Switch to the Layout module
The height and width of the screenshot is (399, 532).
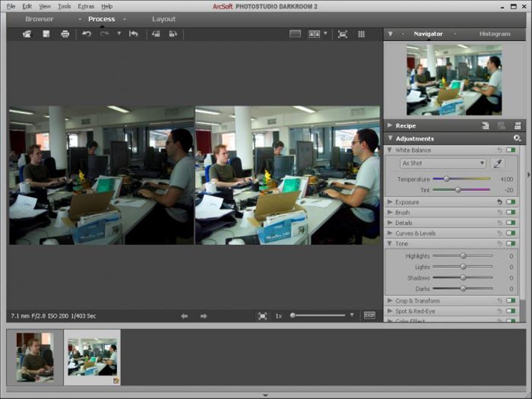coord(164,19)
